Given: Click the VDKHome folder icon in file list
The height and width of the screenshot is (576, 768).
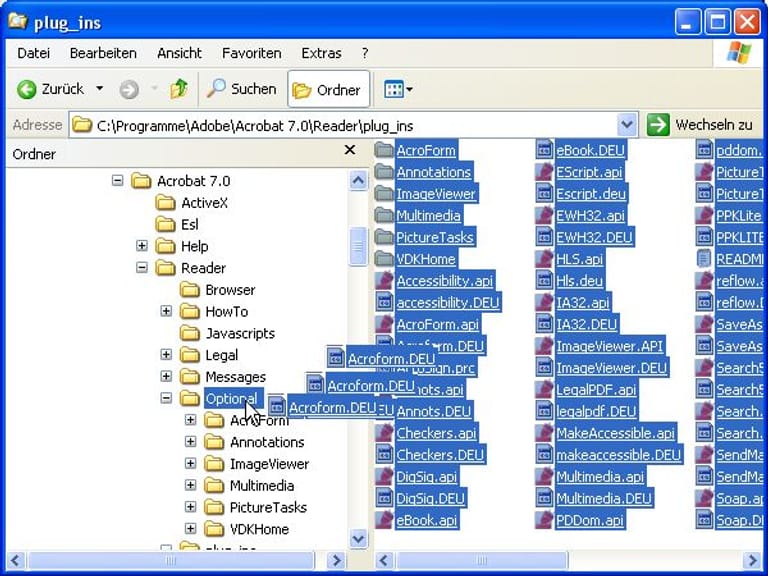Looking at the screenshot, I should (x=384, y=259).
